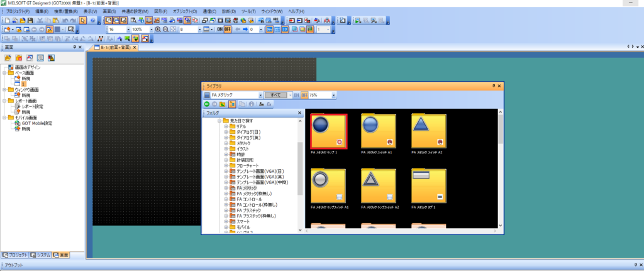
Task: Select the arrow pointer tool in toolbar
Action: [x=82, y=21]
